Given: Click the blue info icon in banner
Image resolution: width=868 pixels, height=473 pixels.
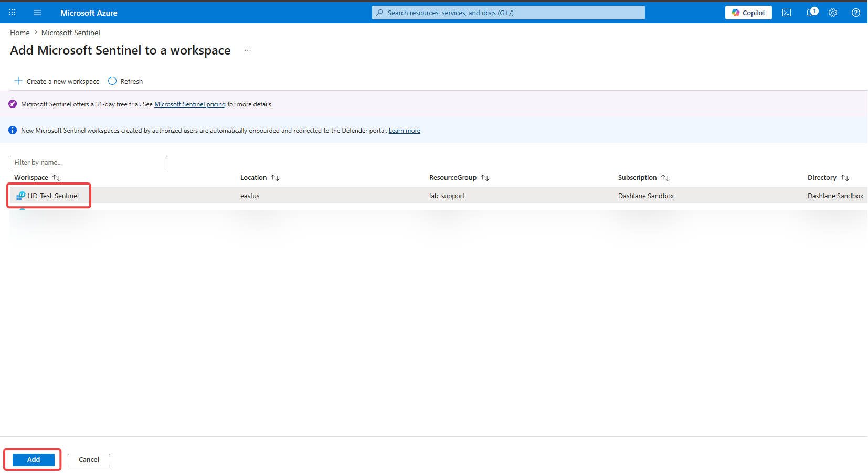Looking at the screenshot, I should click(13, 130).
